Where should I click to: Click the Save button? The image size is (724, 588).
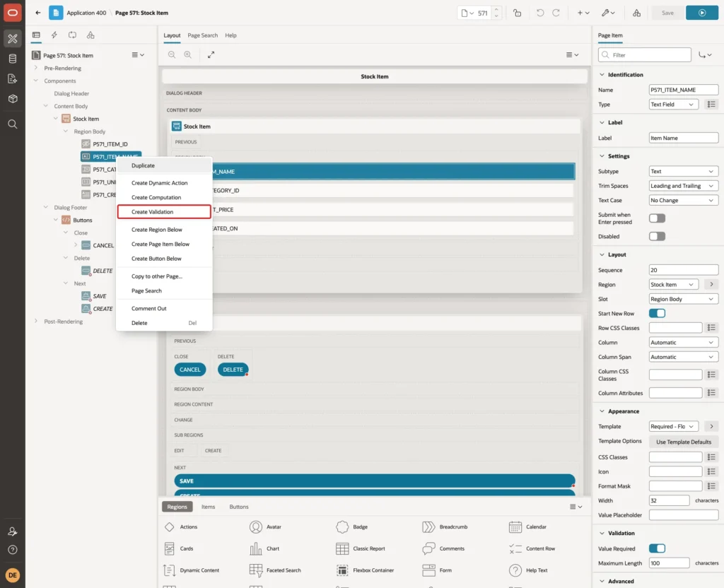point(667,13)
